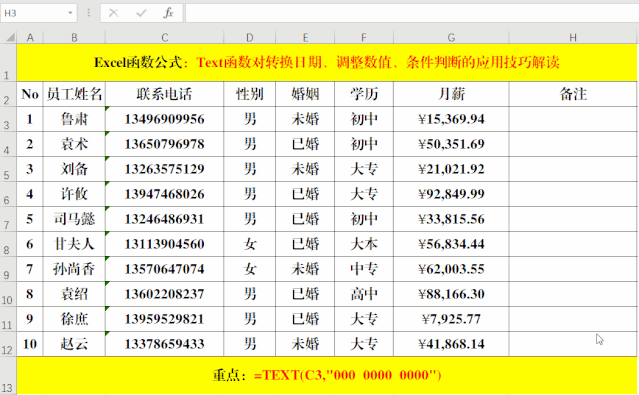Click the Insert Function fx icon
Image resolution: width=639 pixels, height=395 pixels.
(x=168, y=13)
